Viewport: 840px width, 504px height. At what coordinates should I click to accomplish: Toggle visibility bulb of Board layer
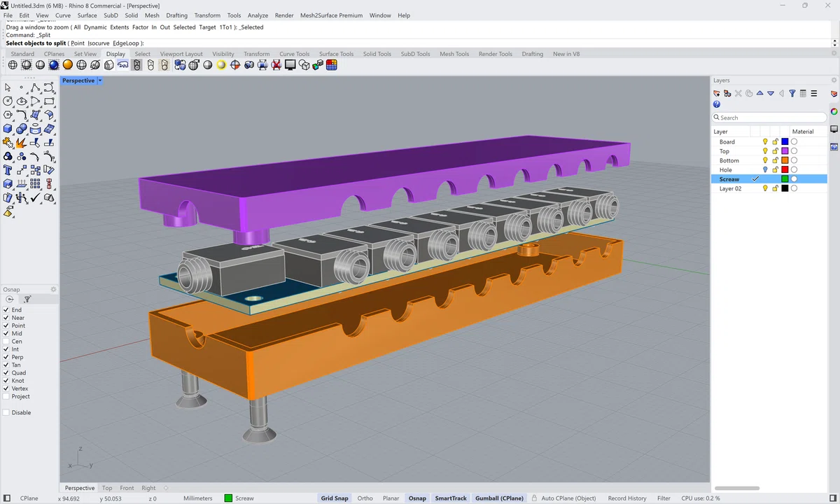pyautogui.click(x=765, y=141)
